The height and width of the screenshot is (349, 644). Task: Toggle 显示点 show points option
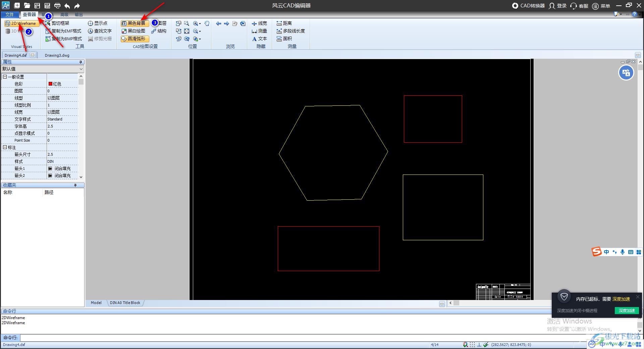pyautogui.click(x=98, y=23)
